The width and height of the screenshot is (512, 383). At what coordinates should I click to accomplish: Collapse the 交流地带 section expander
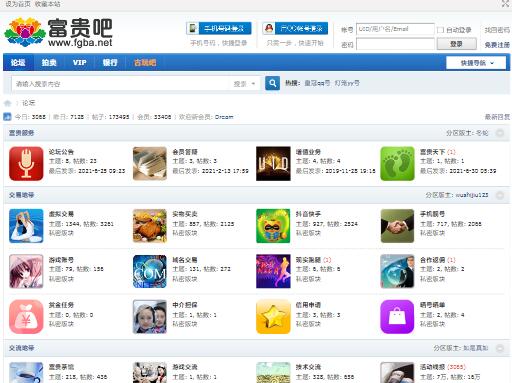click(500, 348)
